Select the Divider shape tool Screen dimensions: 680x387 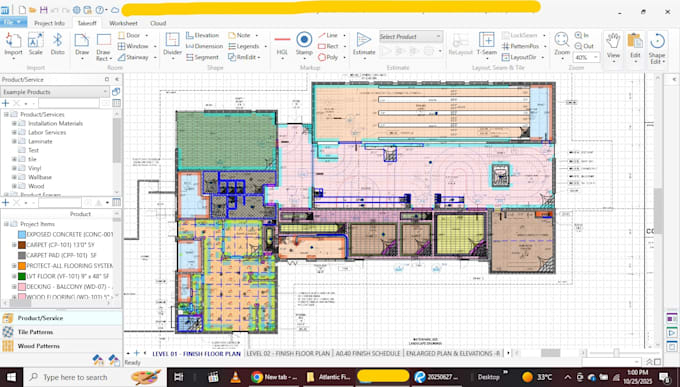pyautogui.click(x=172, y=44)
